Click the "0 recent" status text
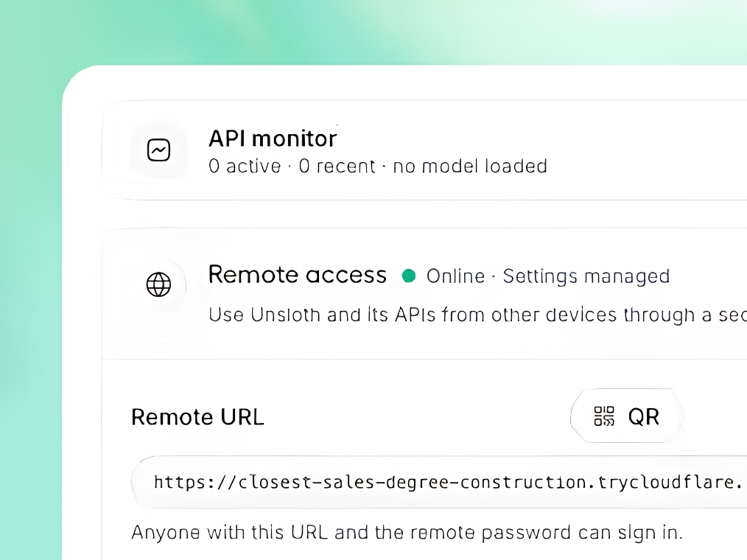 click(x=337, y=167)
